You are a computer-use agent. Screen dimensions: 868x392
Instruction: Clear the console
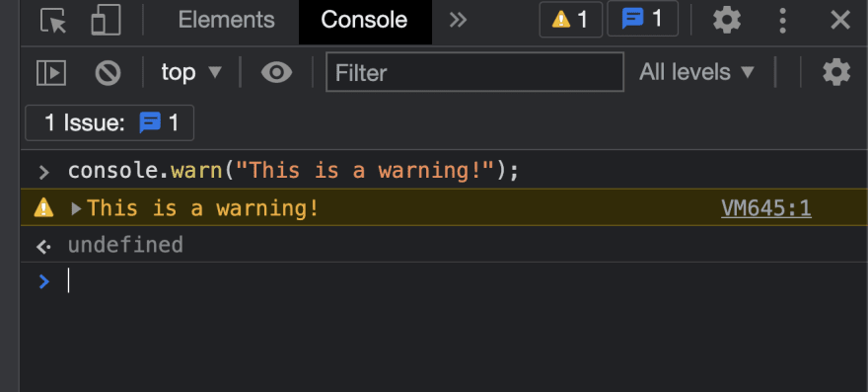coord(108,73)
